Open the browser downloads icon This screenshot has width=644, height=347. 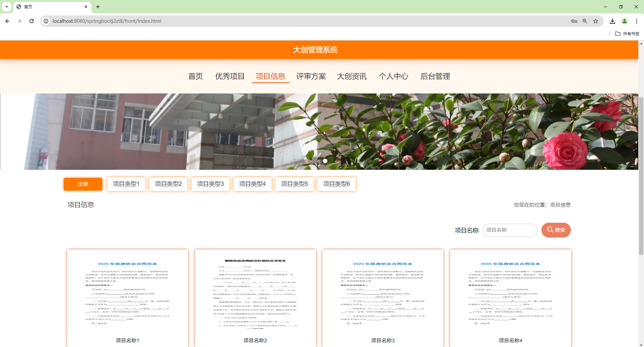point(612,21)
